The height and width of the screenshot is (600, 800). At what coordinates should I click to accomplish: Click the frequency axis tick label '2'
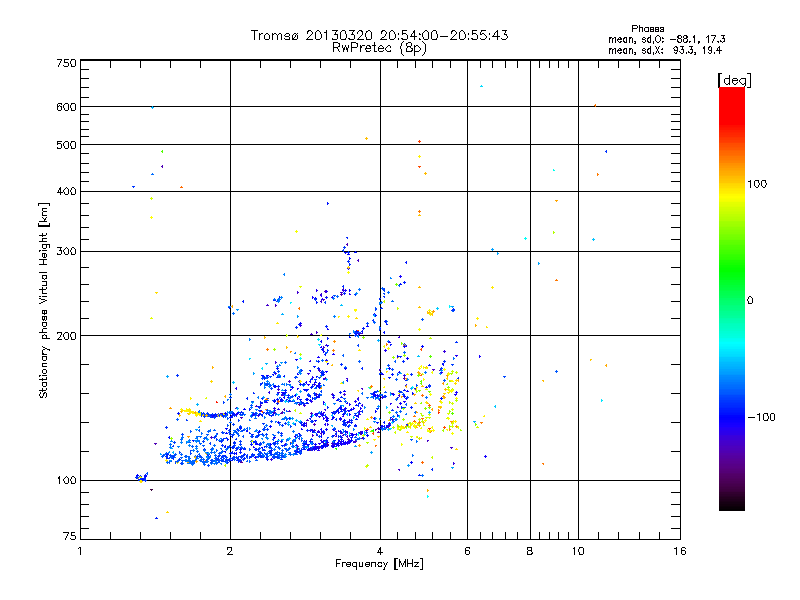click(230, 551)
